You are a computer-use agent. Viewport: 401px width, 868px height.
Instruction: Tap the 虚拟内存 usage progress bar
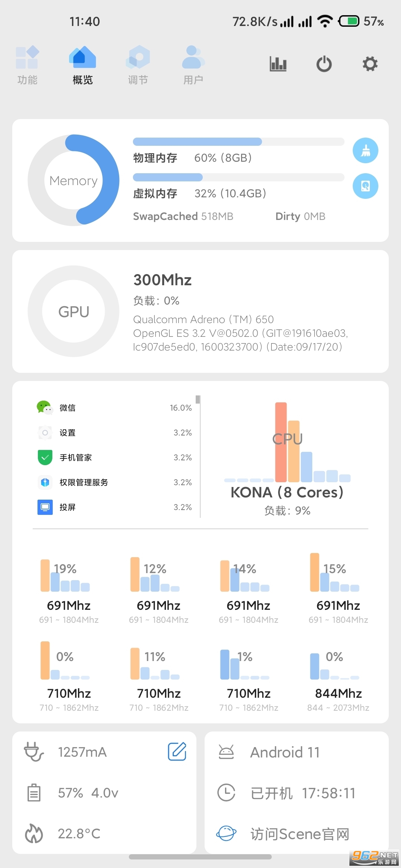click(238, 177)
